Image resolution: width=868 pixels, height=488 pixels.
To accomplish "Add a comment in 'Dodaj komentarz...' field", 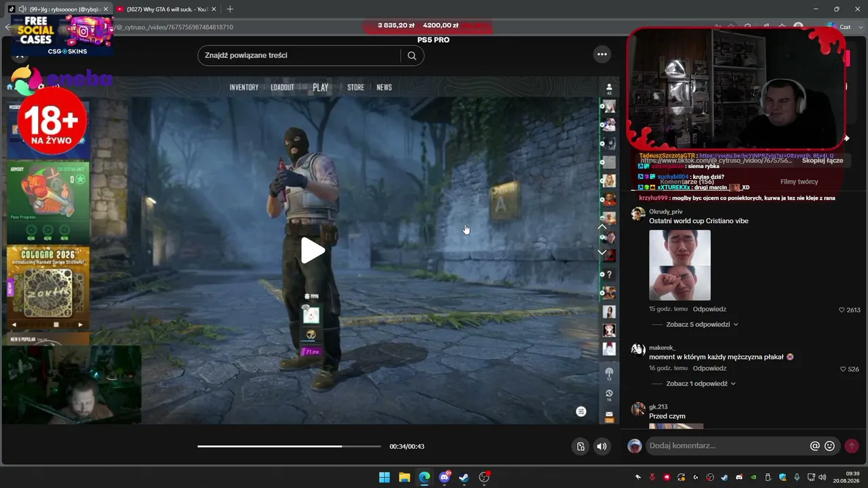I will click(x=726, y=446).
